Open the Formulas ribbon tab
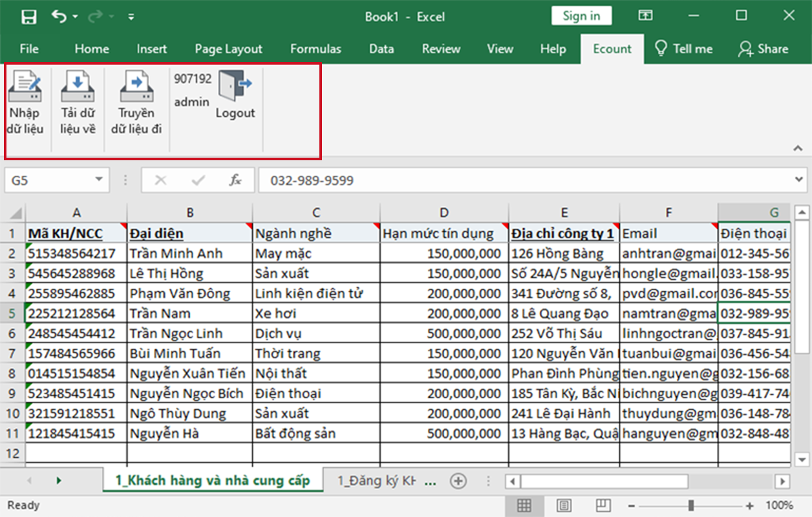812x517 pixels. pyautogui.click(x=315, y=49)
